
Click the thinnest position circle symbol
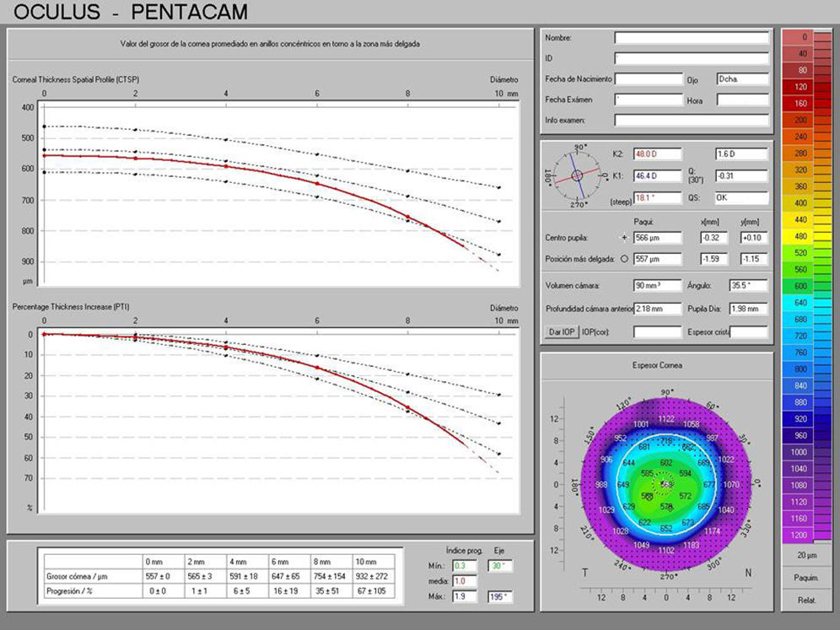point(624,259)
